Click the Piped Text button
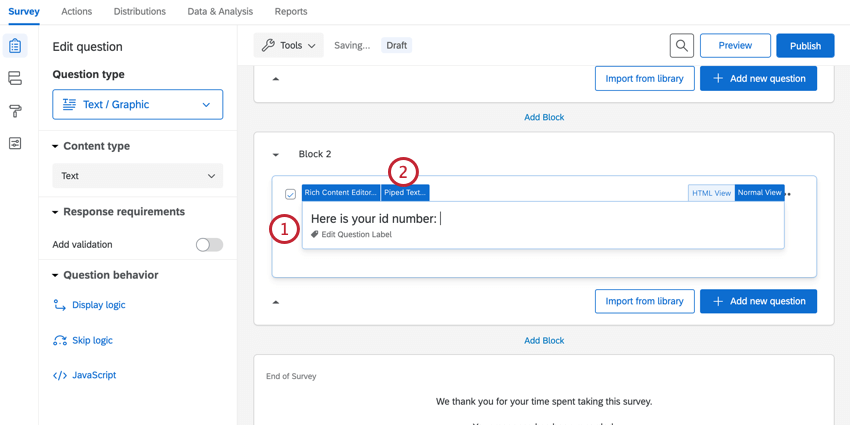Image resolution: width=850 pixels, height=425 pixels. tap(405, 193)
